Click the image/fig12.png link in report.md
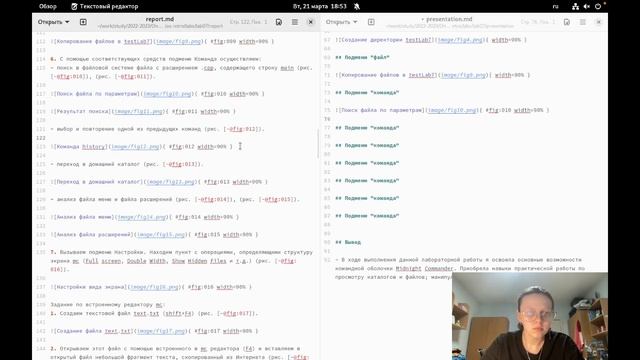 (135, 147)
